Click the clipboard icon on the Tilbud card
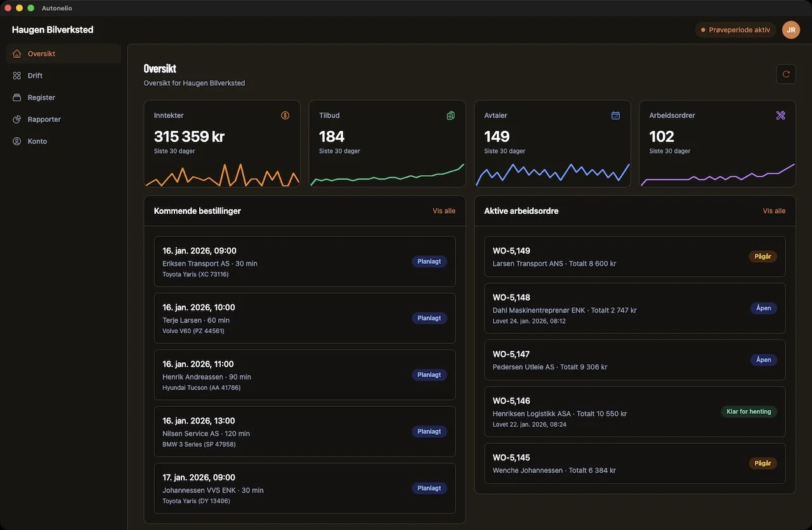 [x=450, y=115]
